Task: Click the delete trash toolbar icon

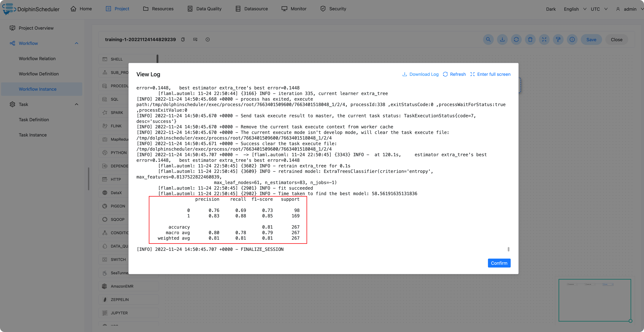Action: [x=530, y=40]
